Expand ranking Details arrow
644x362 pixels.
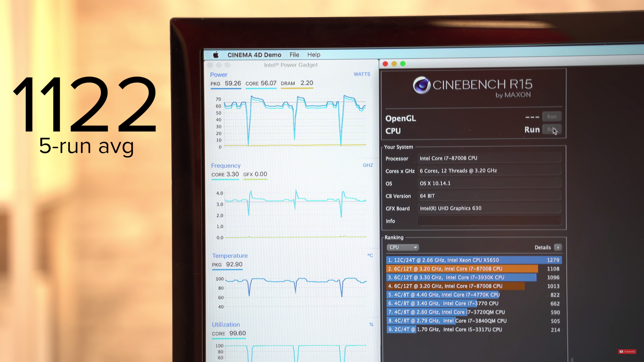(x=558, y=247)
